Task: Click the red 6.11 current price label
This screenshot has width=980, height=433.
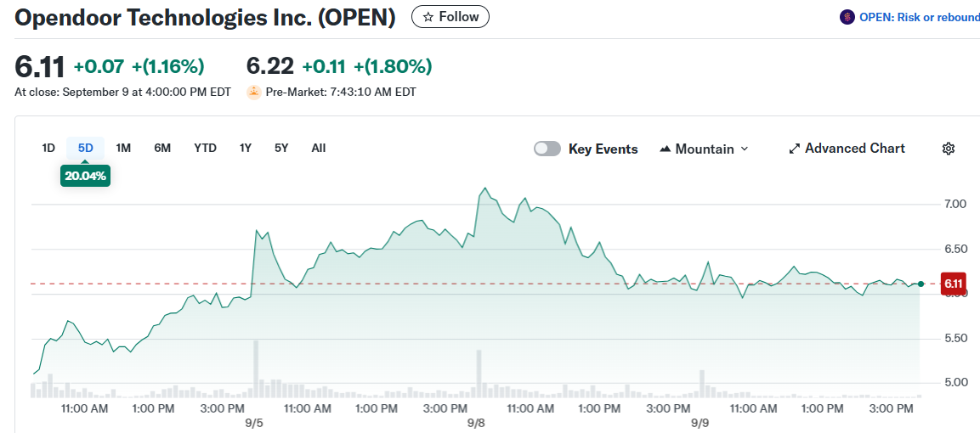Action: [953, 284]
